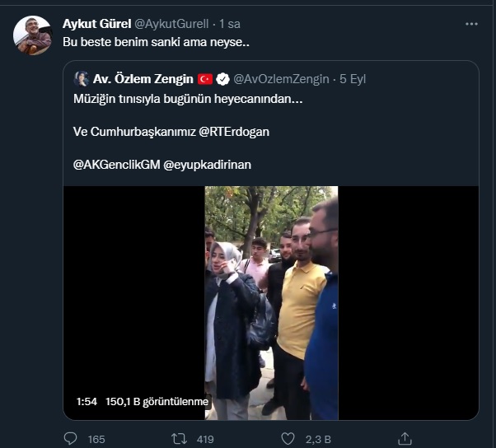Click the 1:54 video duration label
The width and height of the screenshot is (496, 448).
[x=87, y=402]
